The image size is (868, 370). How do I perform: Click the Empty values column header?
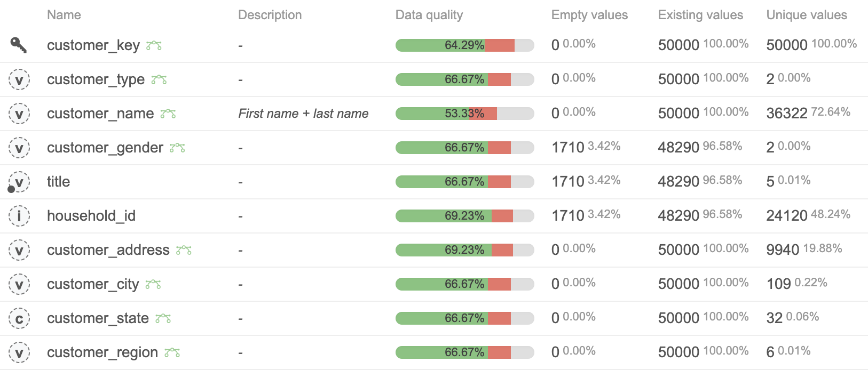pos(589,15)
